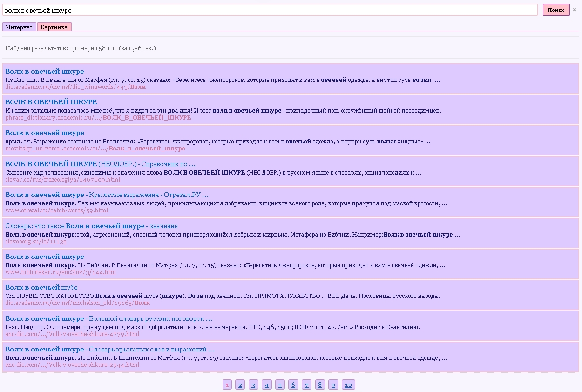Switch to the Интернет tab
The width and height of the screenshot is (582, 392).
[x=19, y=27]
